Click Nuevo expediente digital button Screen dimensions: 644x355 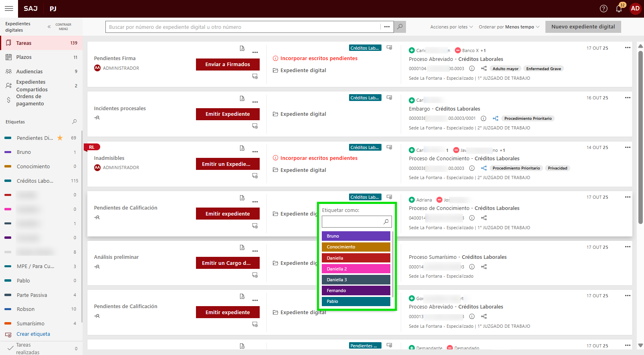(583, 27)
